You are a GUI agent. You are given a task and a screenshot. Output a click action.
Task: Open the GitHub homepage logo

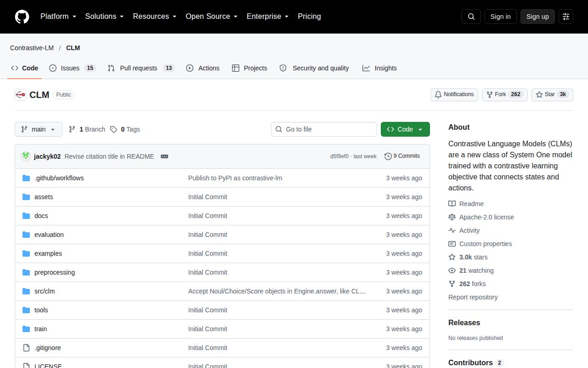pyautogui.click(x=22, y=17)
